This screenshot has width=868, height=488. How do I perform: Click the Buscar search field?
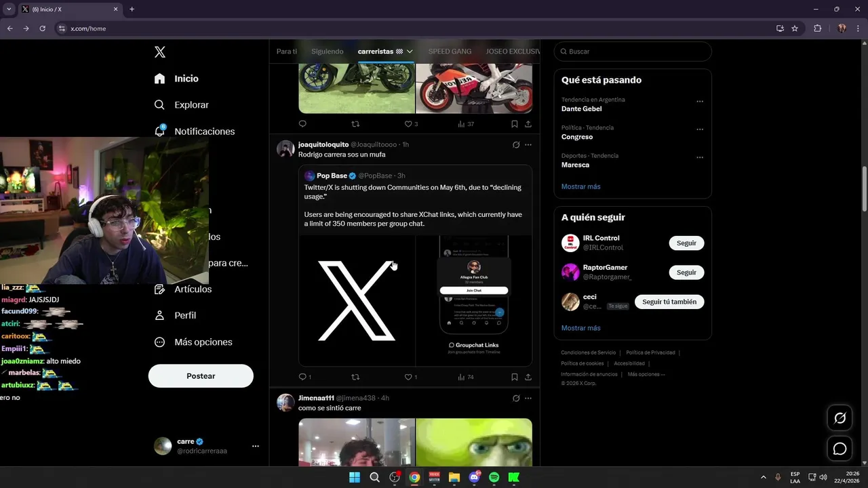pos(633,52)
